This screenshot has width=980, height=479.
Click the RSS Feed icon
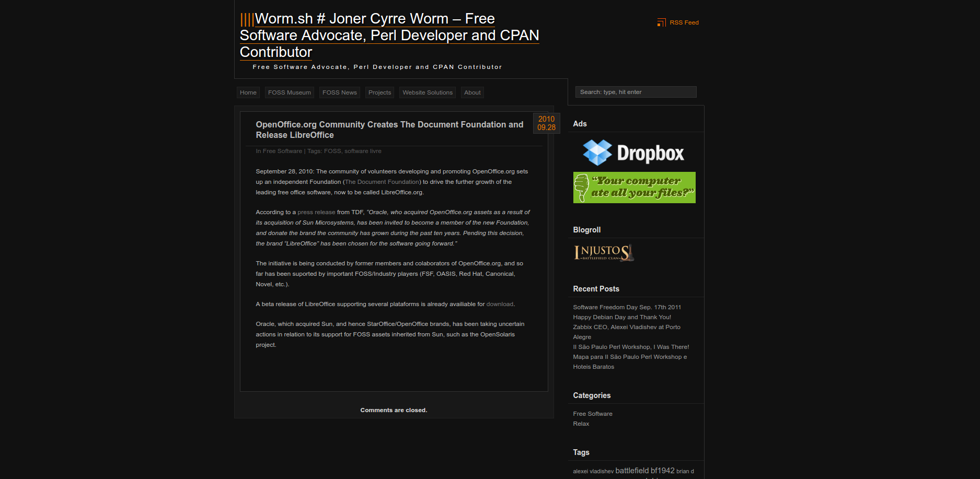point(661,22)
